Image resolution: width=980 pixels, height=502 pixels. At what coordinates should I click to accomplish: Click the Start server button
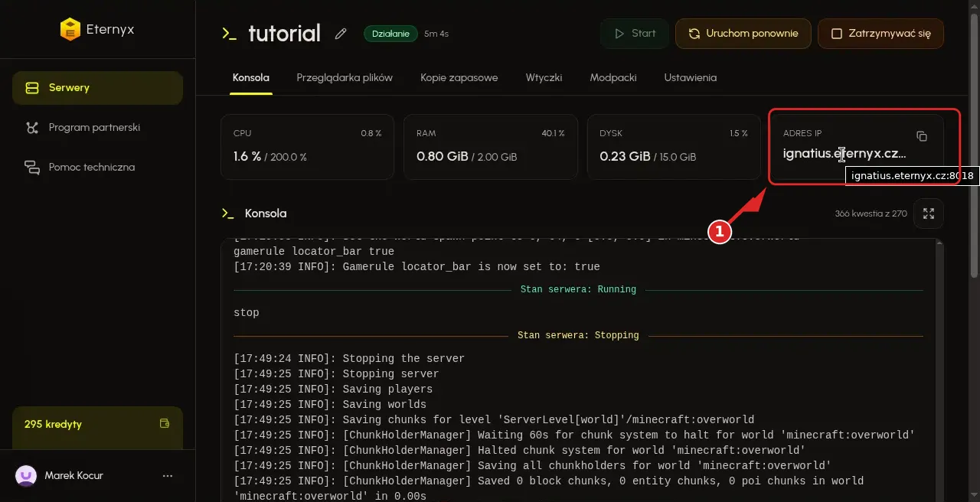click(x=634, y=34)
